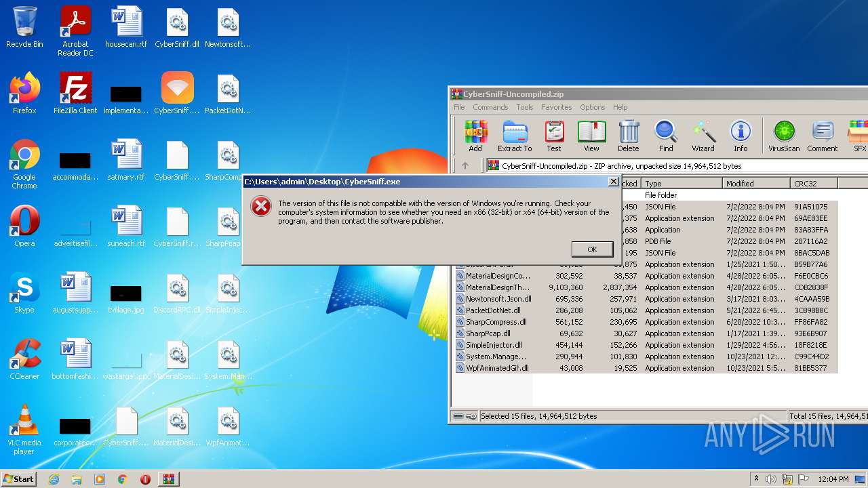Open the File menu in WinRAR
Viewport: 868px width, 488px height.
tap(459, 107)
